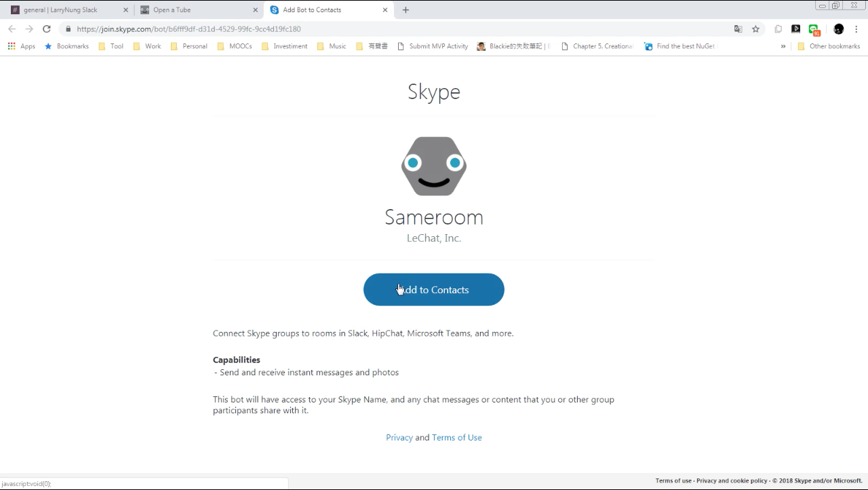Open the Other bookmarks folder

pos(829,46)
